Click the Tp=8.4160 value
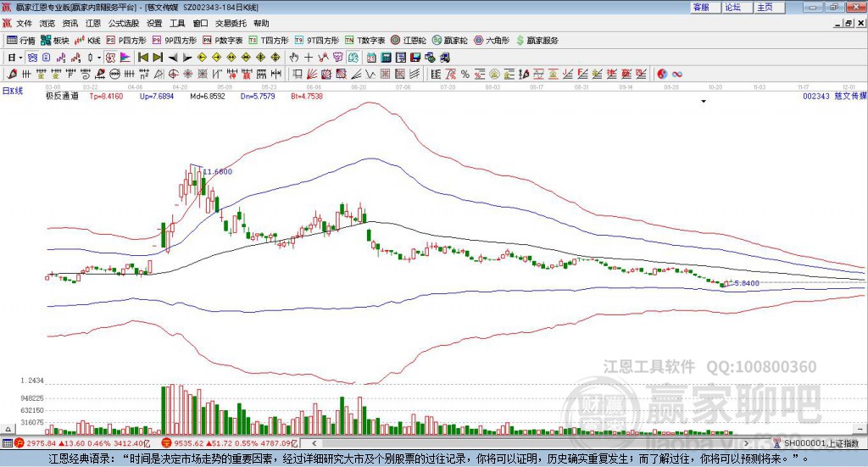This screenshot has width=868, height=467. [x=106, y=96]
